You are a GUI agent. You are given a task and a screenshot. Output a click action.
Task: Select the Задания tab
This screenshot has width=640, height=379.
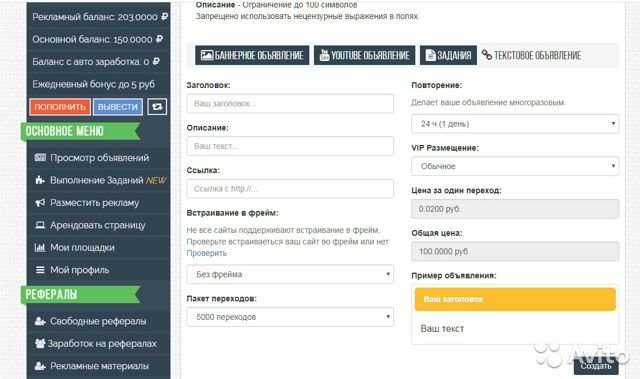pos(448,55)
